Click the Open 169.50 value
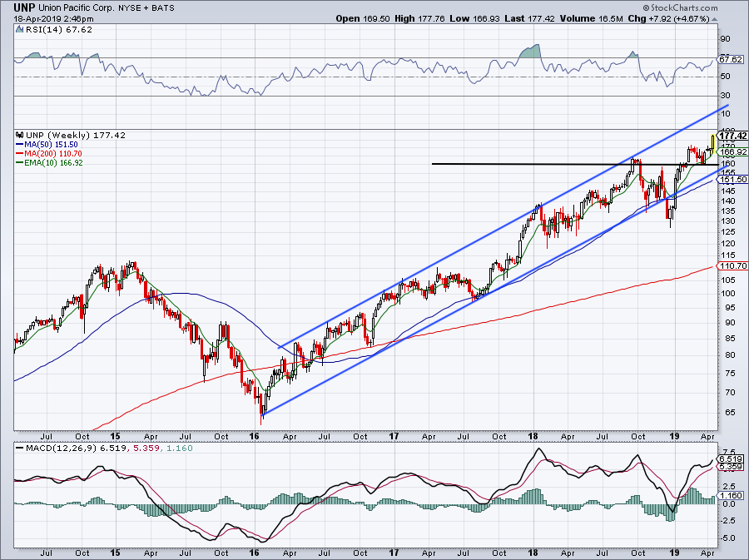Image resolution: width=749 pixels, height=560 pixels. pyautogui.click(x=363, y=18)
